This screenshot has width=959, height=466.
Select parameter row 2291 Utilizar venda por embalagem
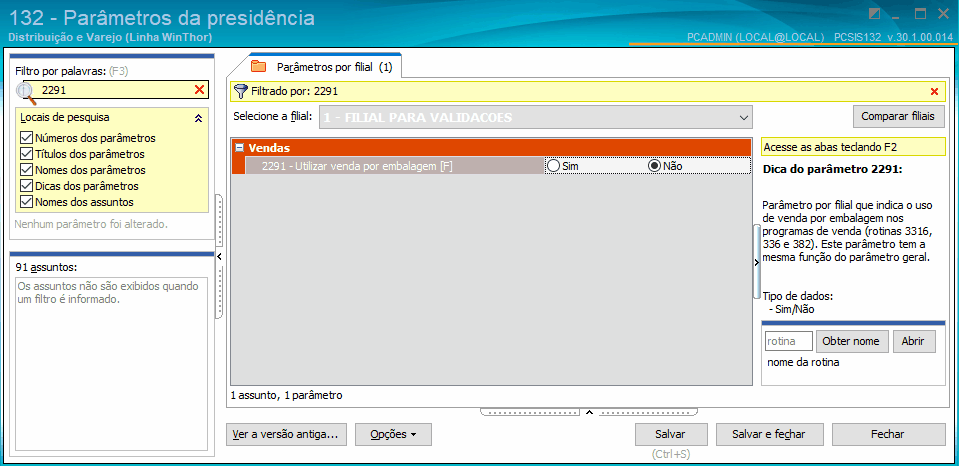tap(394, 166)
